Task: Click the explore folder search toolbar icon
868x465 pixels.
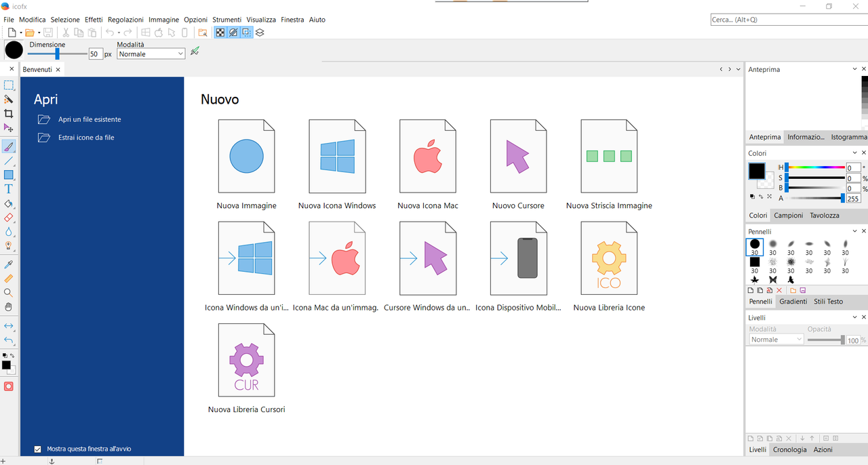Action: pyautogui.click(x=202, y=33)
